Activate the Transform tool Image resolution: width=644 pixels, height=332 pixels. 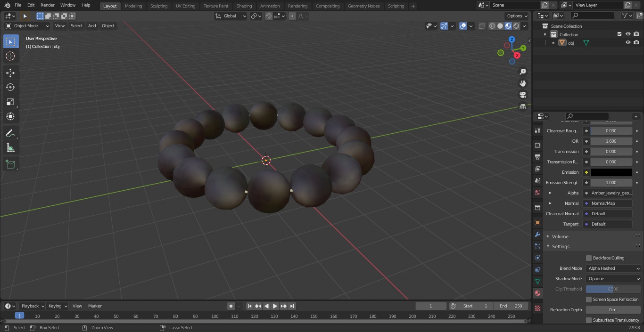coord(10,116)
